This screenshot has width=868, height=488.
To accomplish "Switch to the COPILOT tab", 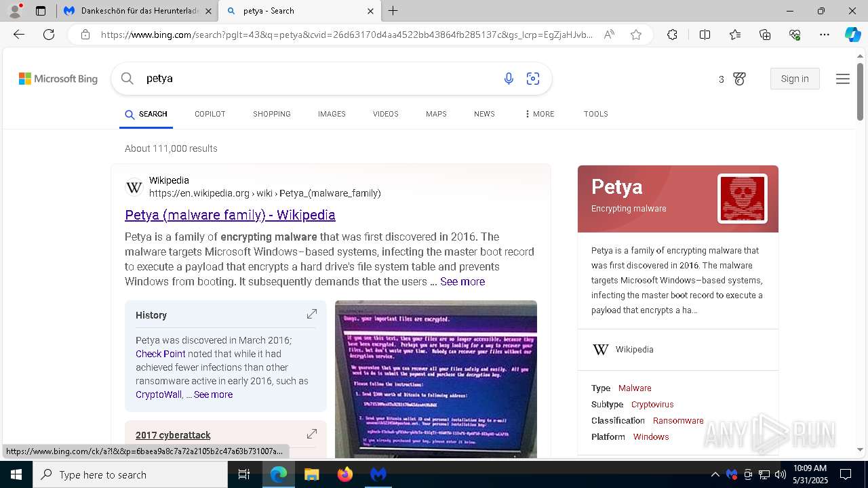I will tap(210, 114).
